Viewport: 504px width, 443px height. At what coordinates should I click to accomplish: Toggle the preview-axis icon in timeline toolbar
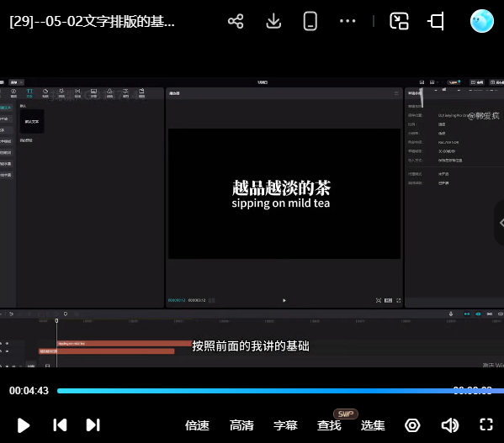point(500,314)
